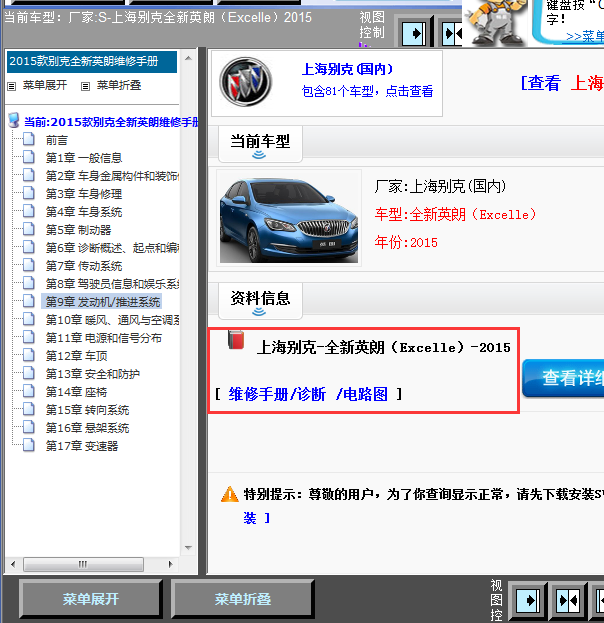
Task: Open 第14章 座椅
Action: [76, 392]
